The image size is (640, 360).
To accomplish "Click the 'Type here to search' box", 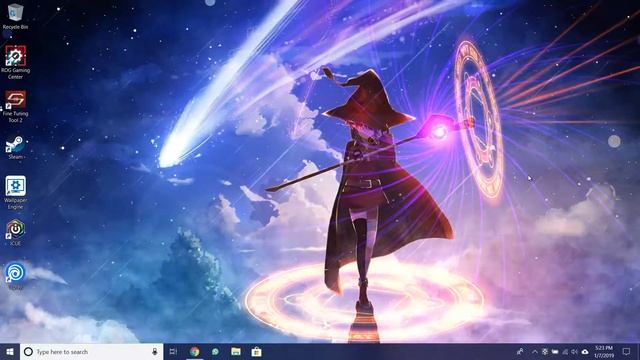I will tap(91, 351).
